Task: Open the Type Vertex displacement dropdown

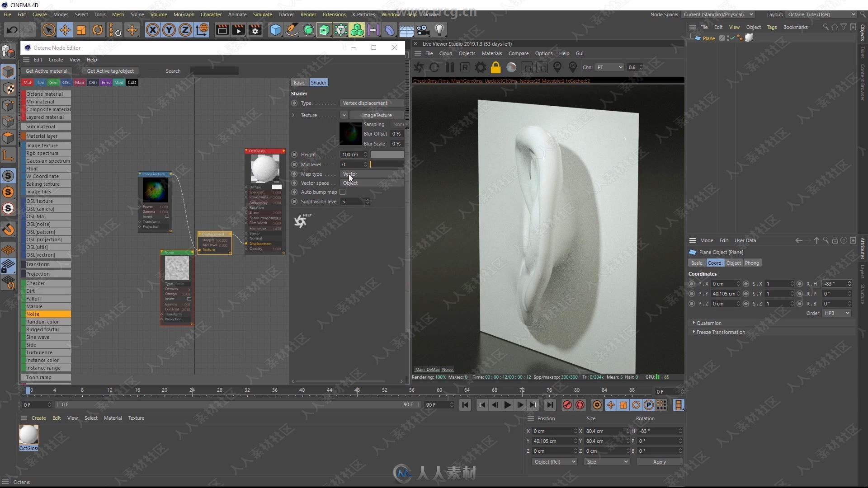Action: pyautogui.click(x=372, y=103)
